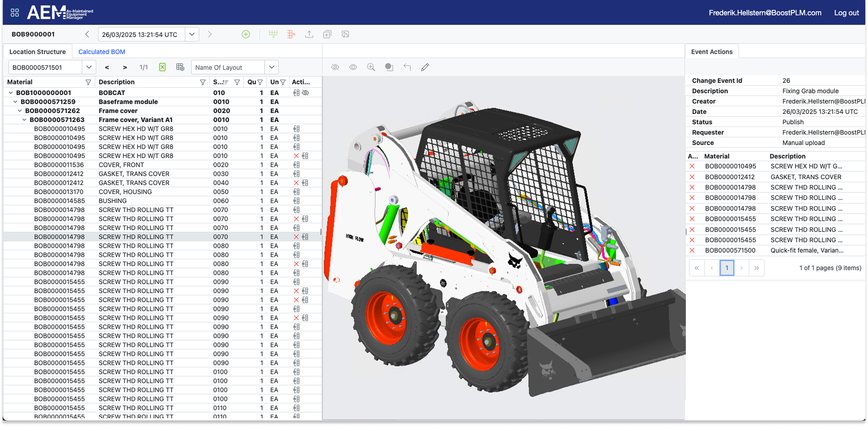Select the highlighted BOB0000014798 0070 row
868x426 pixels.
click(x=162, y=237)
